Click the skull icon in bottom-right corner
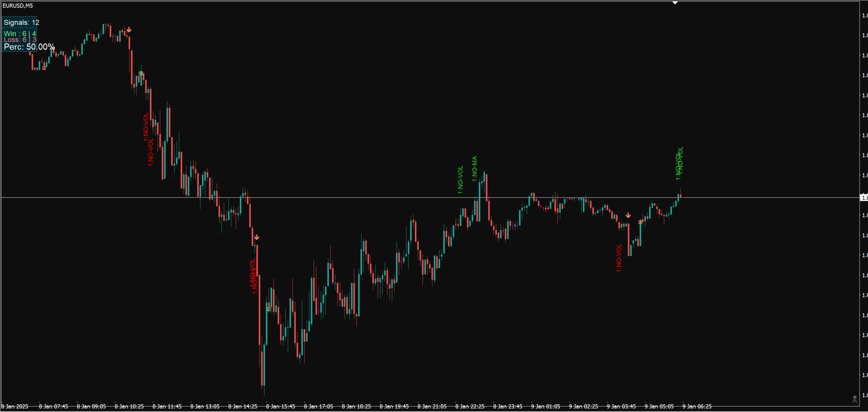Image resolution: width=868 pixels, height=412 pixels. tap(855, 399)
